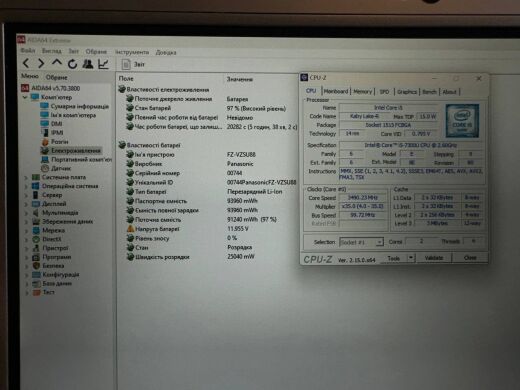Select the Виробник Panasonic row
520x390 pixels.
tap(207, 164)
